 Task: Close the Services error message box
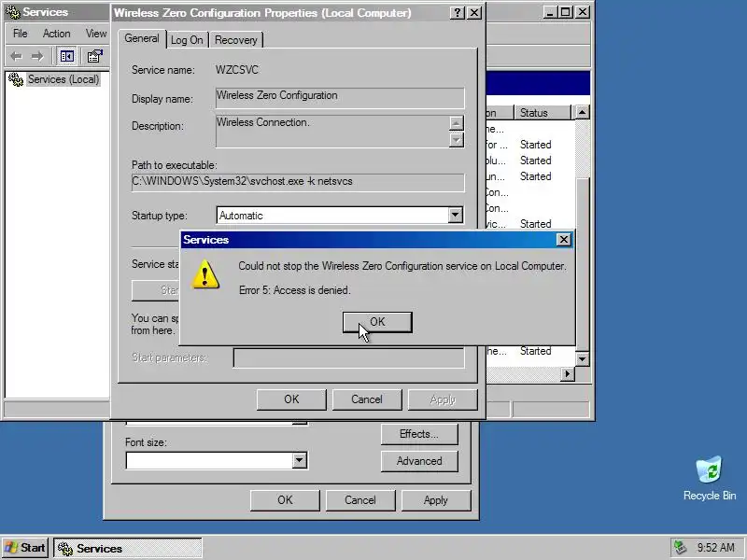tap(564, 240)
